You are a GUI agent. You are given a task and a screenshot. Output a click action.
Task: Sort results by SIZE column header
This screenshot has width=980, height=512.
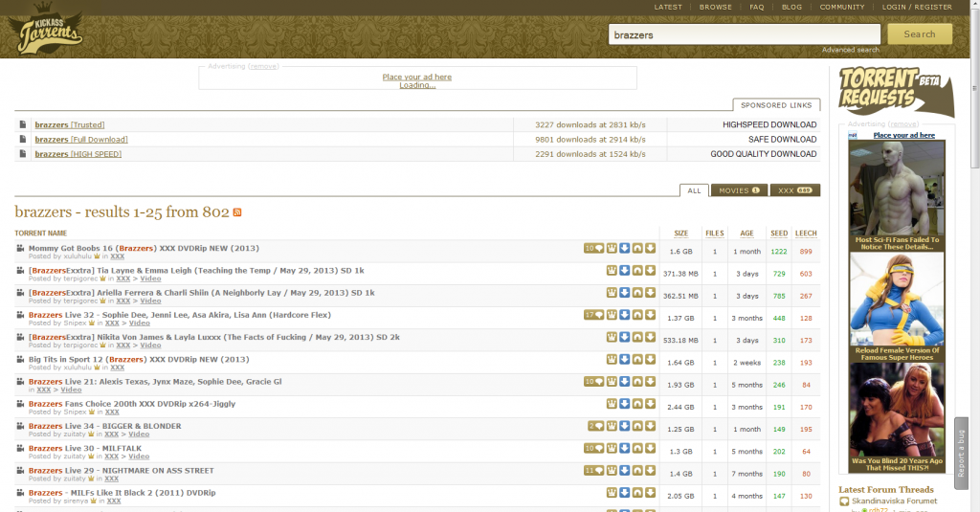681,234
